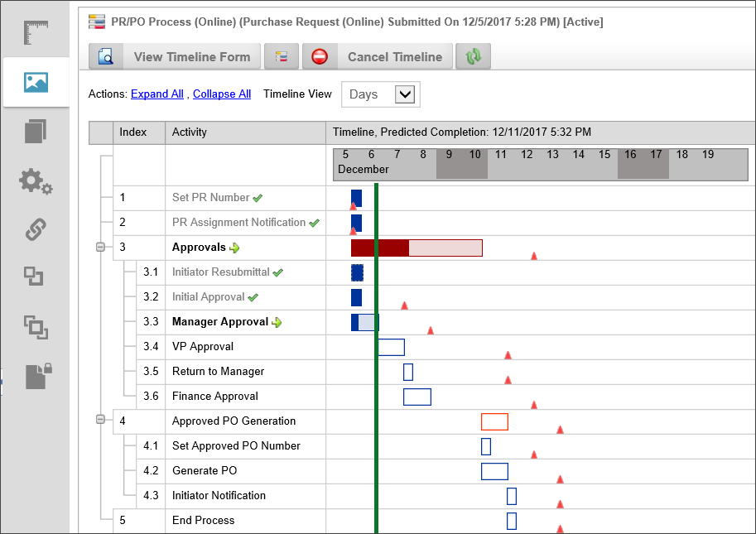
Task: Select the ruler tool in sidebar
Action: (x=36, y=33)
